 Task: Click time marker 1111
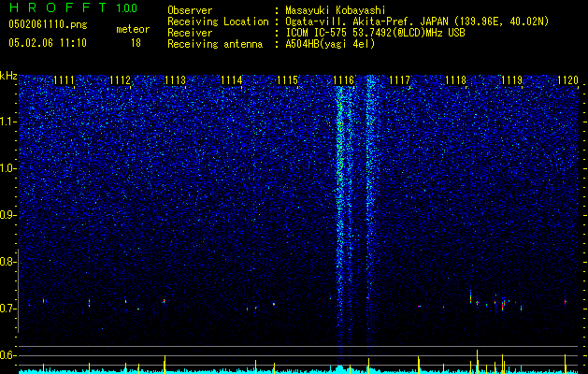[64, 80]
